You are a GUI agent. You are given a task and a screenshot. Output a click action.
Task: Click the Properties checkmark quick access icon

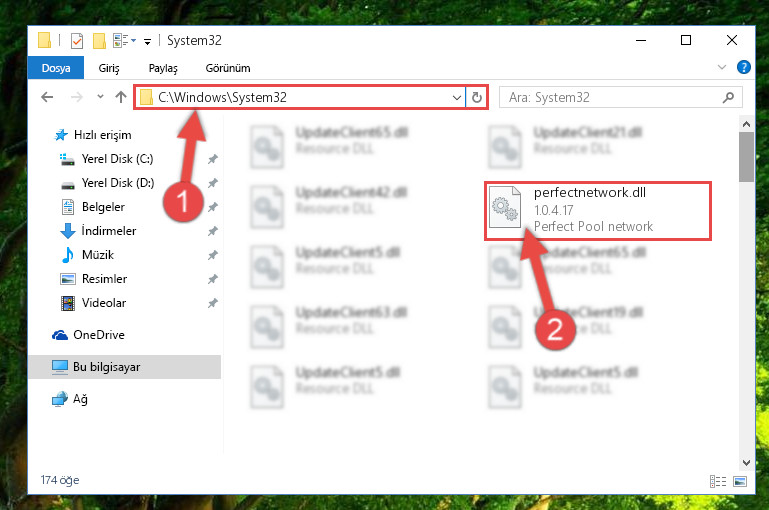(77, 41)
